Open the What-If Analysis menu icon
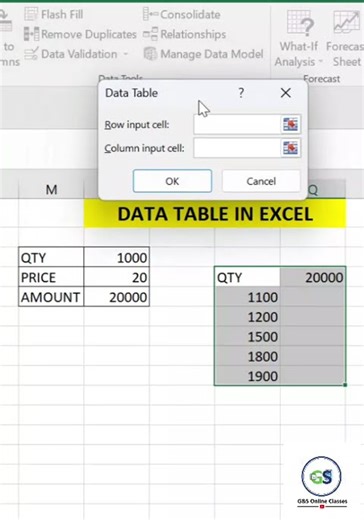The height and width of the screenshot is (520, 364). [x=300, y=22]
